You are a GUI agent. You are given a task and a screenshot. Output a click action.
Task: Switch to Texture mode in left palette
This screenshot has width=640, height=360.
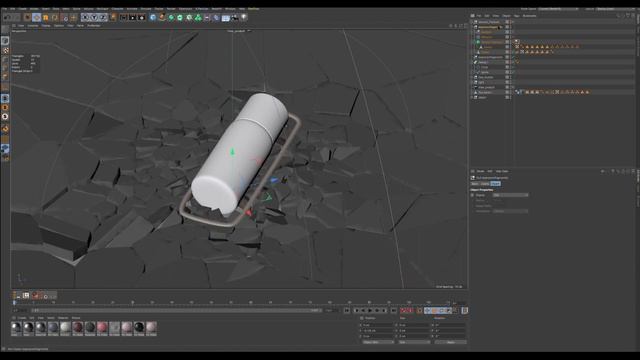coord(5,51)
